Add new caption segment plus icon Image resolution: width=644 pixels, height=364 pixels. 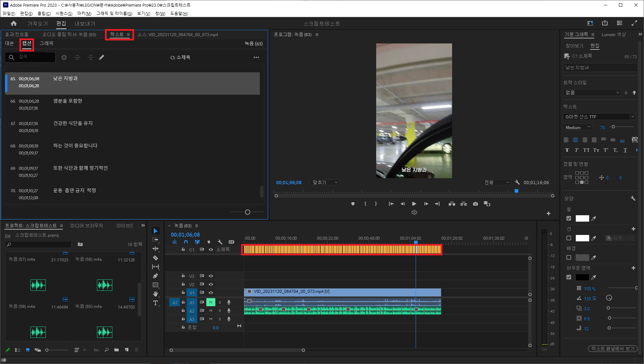click(x=64, y=57)
